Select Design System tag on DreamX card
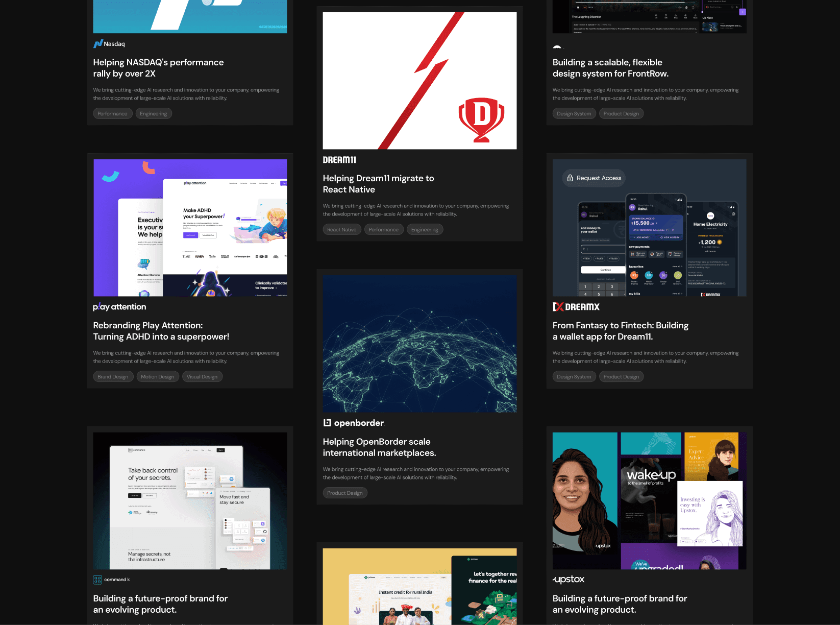Viewport: 840px width, 625px height. [574, 377]
